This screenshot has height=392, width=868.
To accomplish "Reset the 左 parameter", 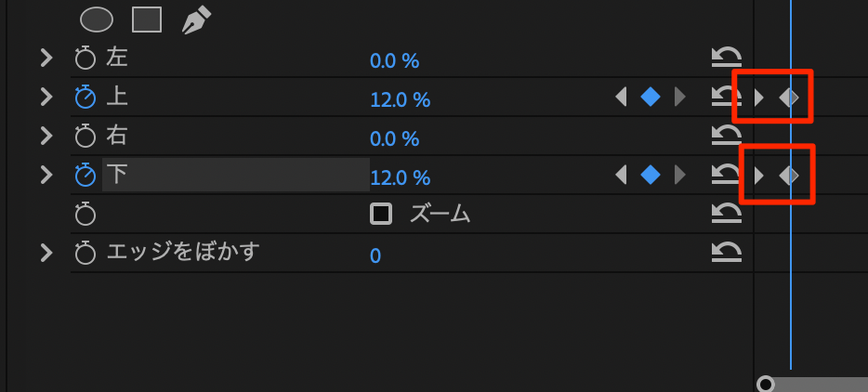I will (x=726, y=59).
